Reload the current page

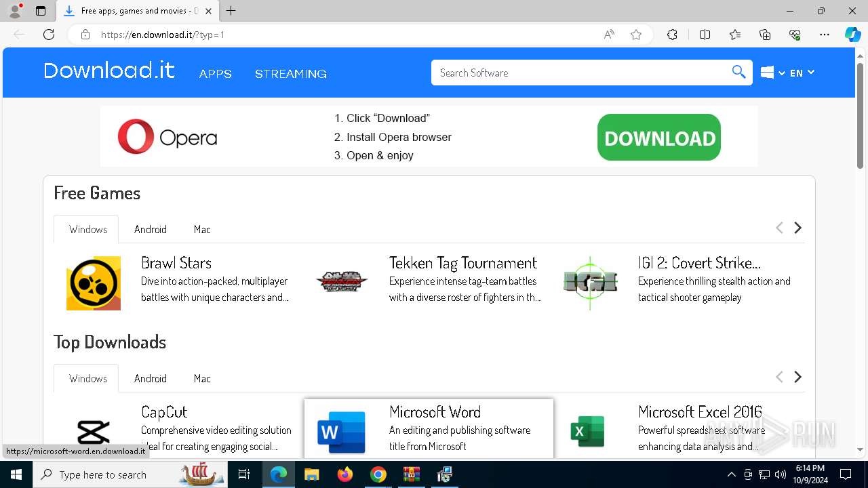coord(49,35)
